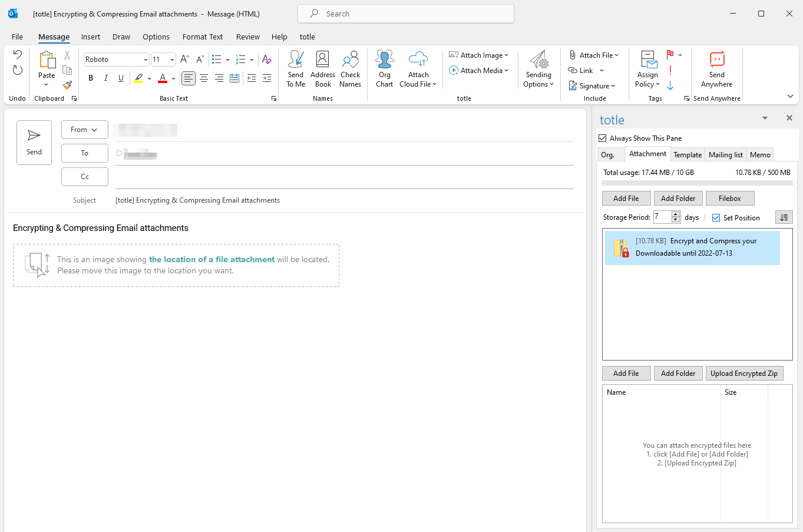
Task: Mark message Low Importance
Action: (x=670, y=85)
